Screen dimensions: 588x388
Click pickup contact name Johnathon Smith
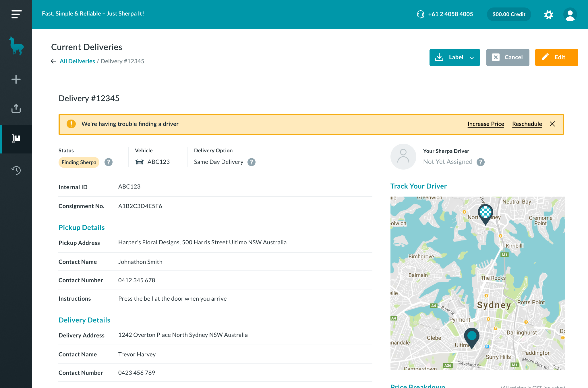(x=140, y=262)
